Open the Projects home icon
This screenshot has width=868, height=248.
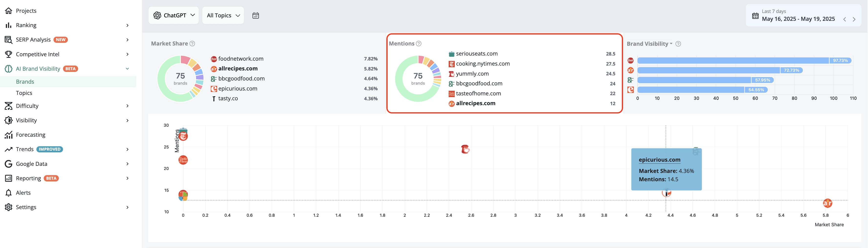[8, 11]
